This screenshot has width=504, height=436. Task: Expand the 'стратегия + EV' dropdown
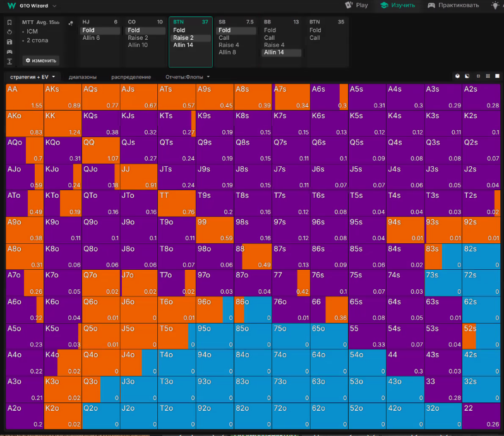coord(32,77)
